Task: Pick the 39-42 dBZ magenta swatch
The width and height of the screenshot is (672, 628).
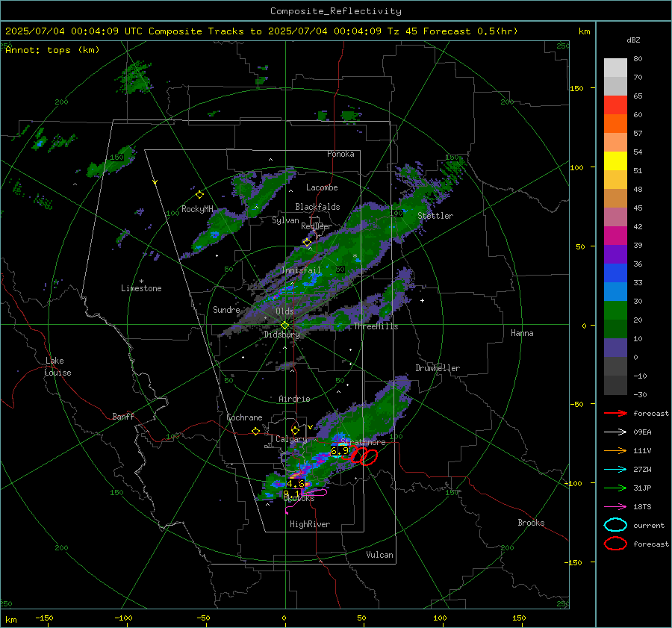Action: coord(615,235)
